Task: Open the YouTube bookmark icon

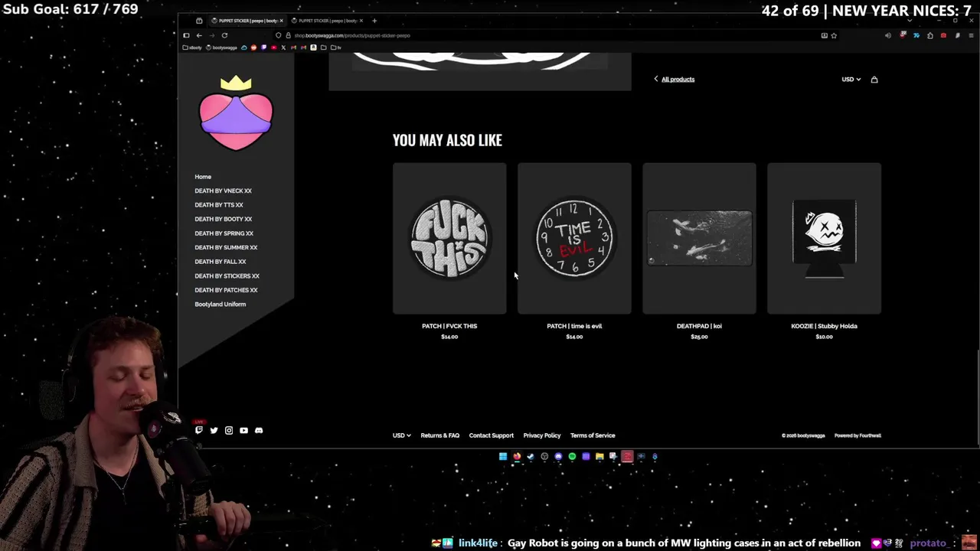Action: [x=274, y=47]
